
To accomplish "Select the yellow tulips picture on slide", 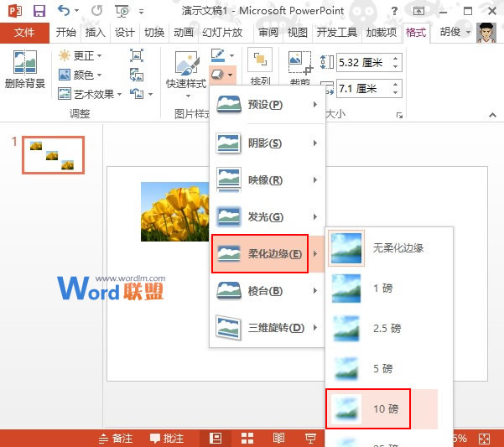I will pyautogui.click(x=175, y=211).
